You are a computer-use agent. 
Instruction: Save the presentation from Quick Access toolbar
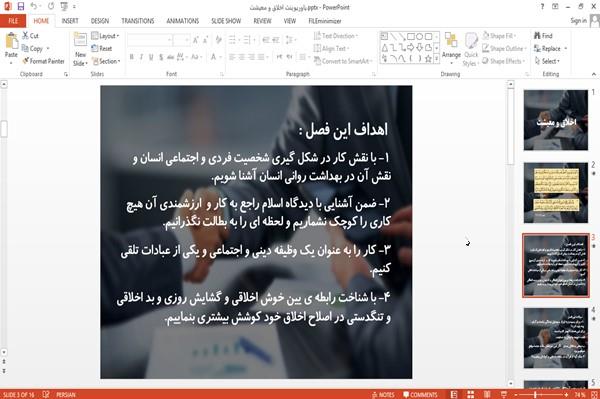(21, 6)
